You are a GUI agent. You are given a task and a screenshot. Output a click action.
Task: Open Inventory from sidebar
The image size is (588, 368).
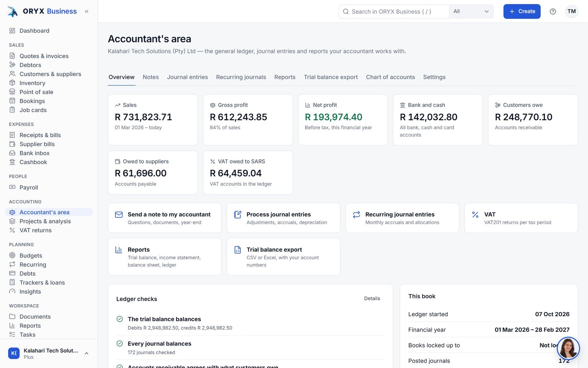[49, 83]
